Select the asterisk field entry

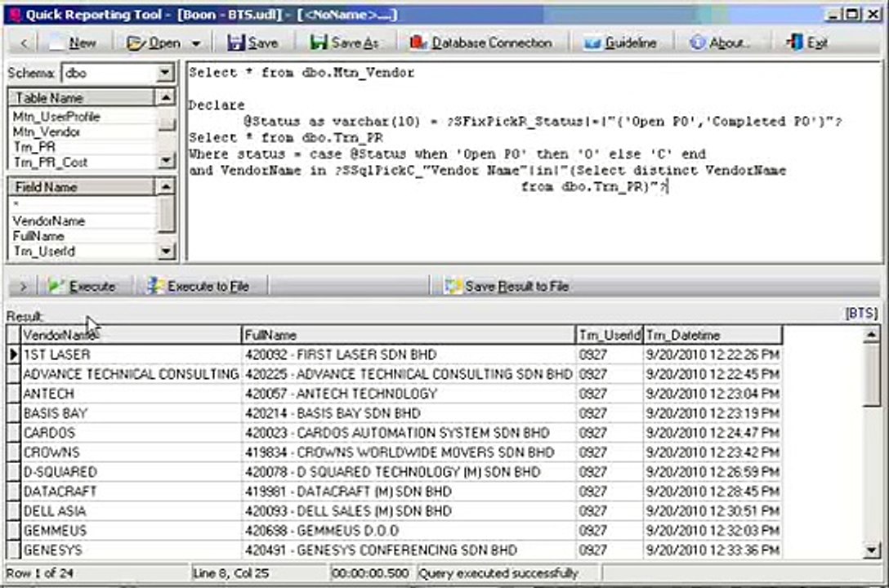tap(16, 205)
